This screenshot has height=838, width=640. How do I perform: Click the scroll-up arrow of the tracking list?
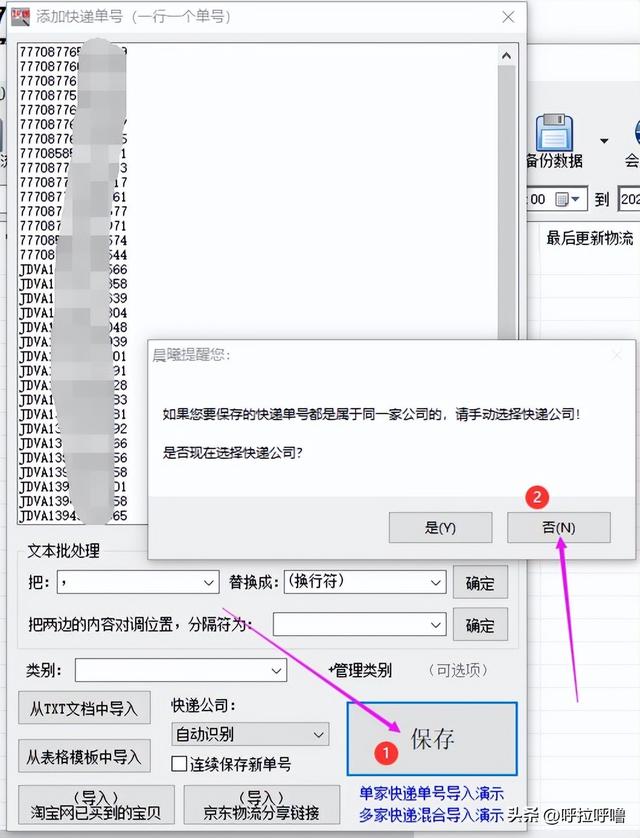506,56
